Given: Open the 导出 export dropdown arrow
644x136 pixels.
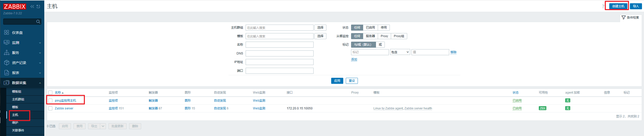Looking at the screenshot, I should coord(103,126).
